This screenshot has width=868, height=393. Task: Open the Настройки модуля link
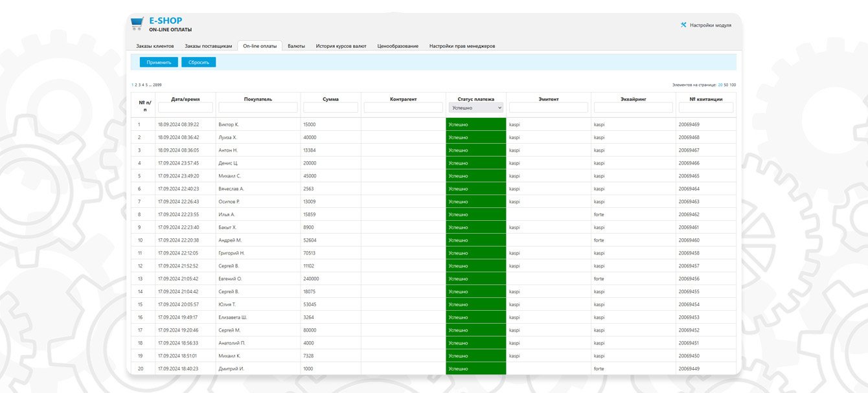(710, 25)
